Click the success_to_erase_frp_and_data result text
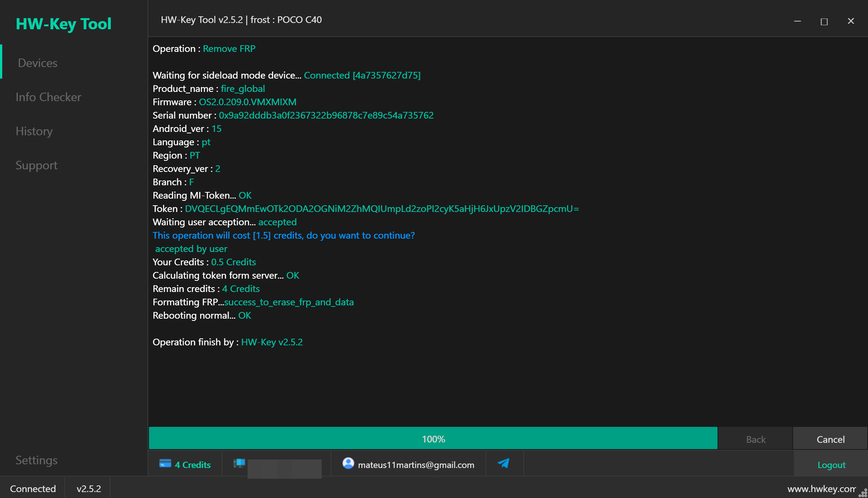 [289, 302]
